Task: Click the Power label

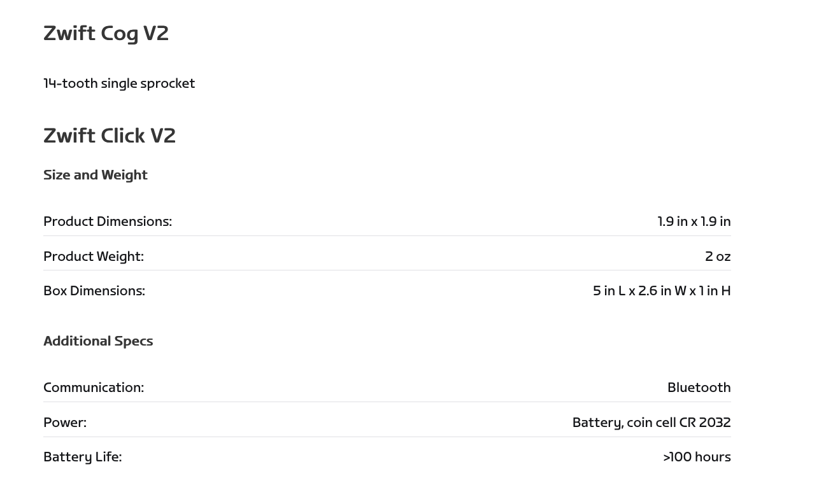Action: [x=65, y=423]
